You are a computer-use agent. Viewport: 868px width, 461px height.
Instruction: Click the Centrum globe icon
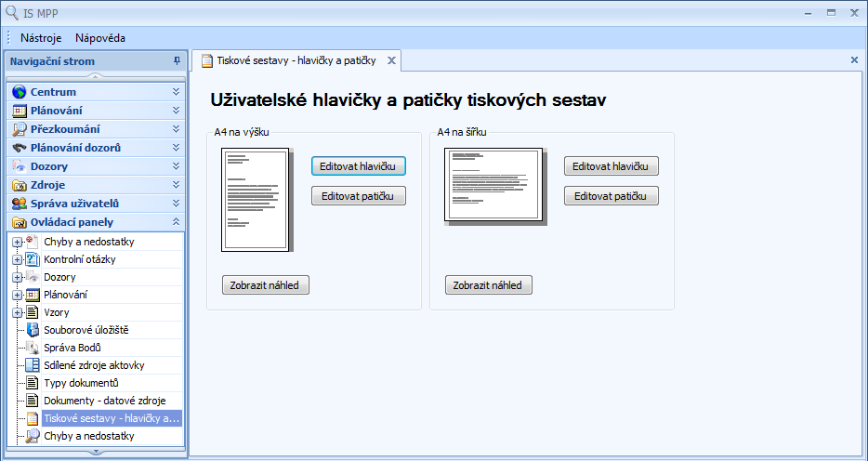pyautogui.click(x=20, y=92)
